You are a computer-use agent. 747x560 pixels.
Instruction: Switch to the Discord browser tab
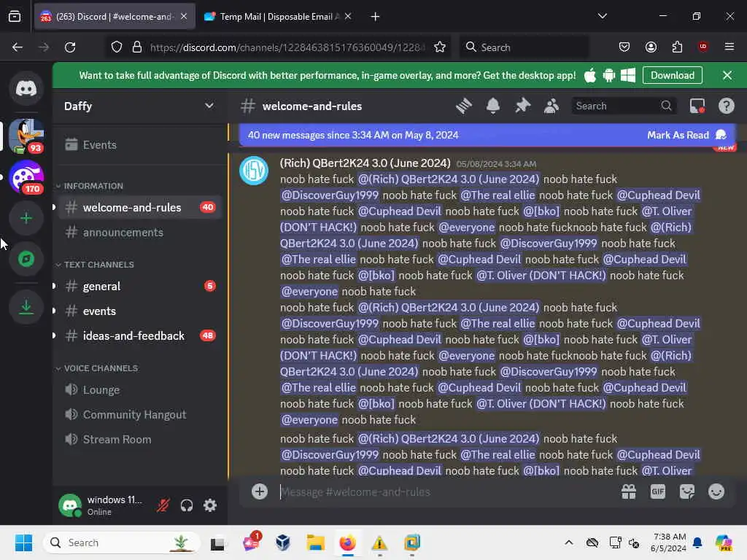113,17
